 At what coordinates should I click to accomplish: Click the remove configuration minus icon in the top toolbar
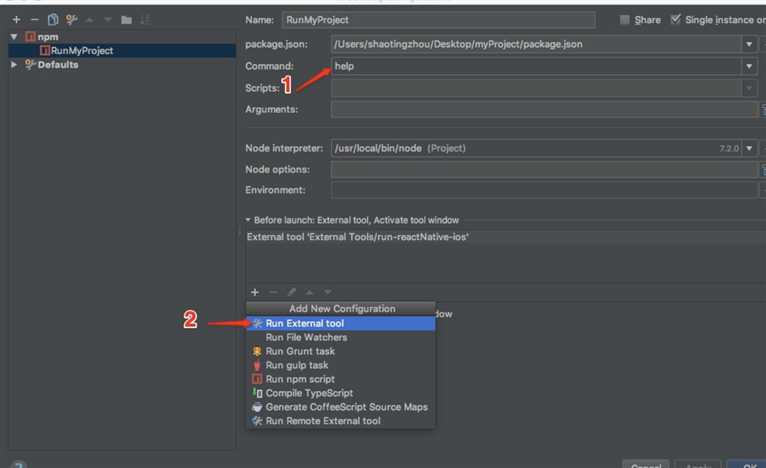pyautogui.click(x=35, y=19)
